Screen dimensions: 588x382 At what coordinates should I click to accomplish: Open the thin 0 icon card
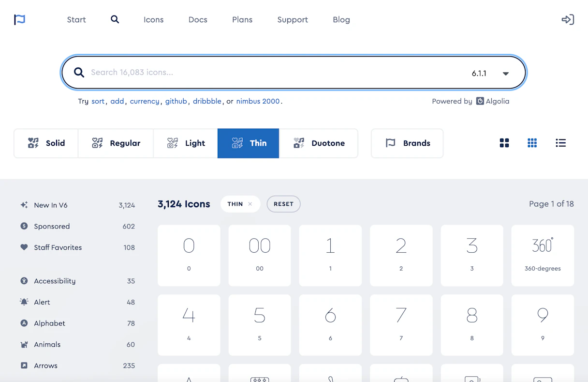189,255
